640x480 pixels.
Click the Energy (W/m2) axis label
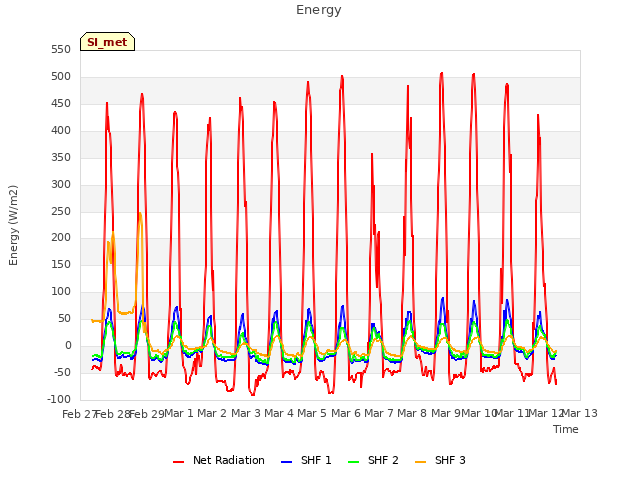pos(13,225)
